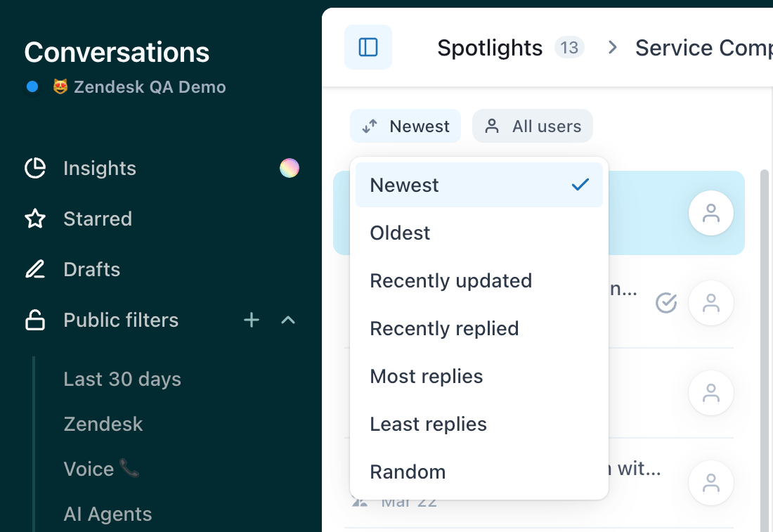Add a new public filter with the plus icon
Screen dimensions: 773x532
coord(252,320)
